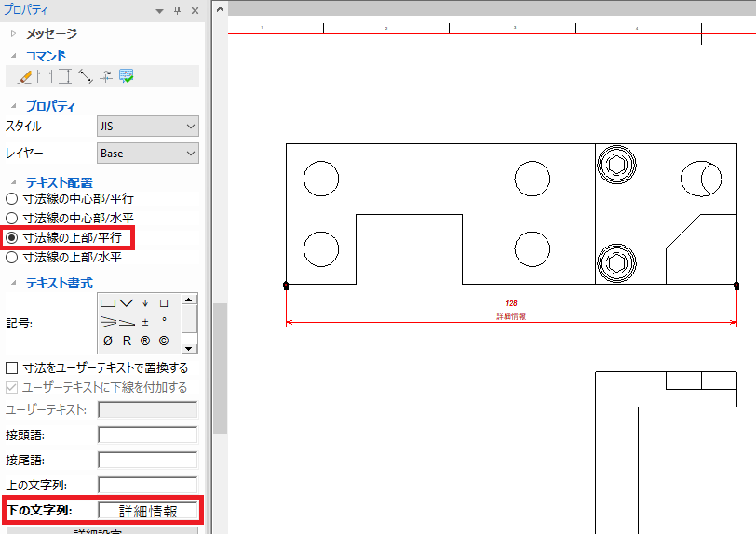The width and height of the screenshot is (756, 534).
Task: Click the 下の文字列 text field
Action: 148,511
